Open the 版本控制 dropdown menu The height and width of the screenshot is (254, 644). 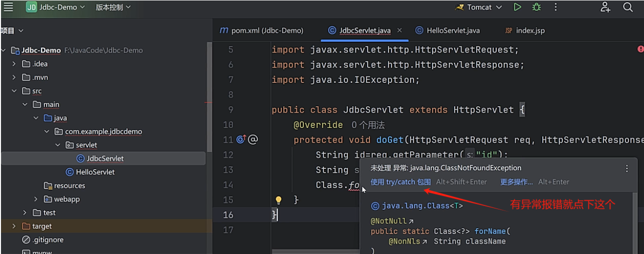click(x=113, y=7)
